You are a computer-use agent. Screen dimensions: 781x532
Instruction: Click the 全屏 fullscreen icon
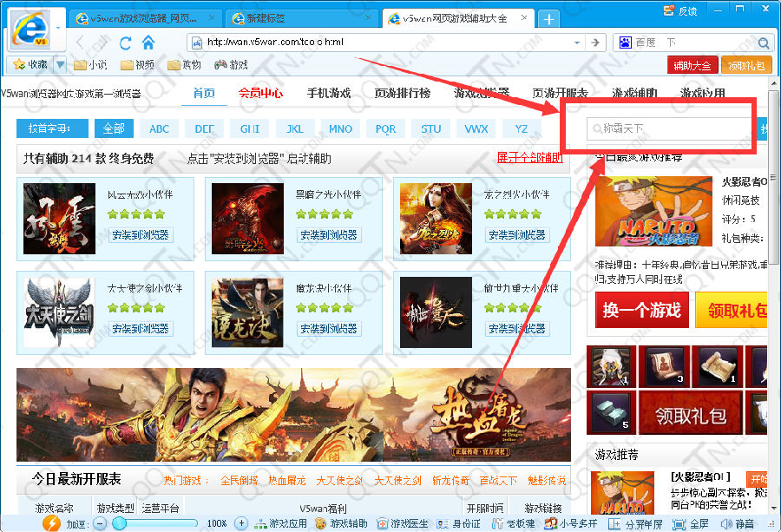tap(692, 523)
